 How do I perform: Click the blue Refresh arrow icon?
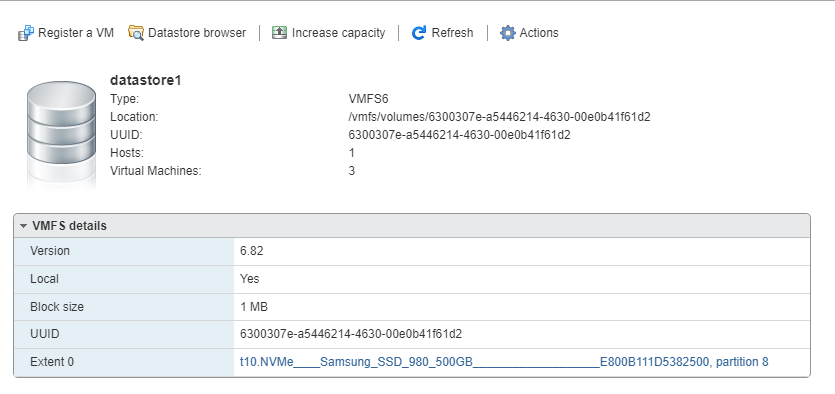(419, 33)
